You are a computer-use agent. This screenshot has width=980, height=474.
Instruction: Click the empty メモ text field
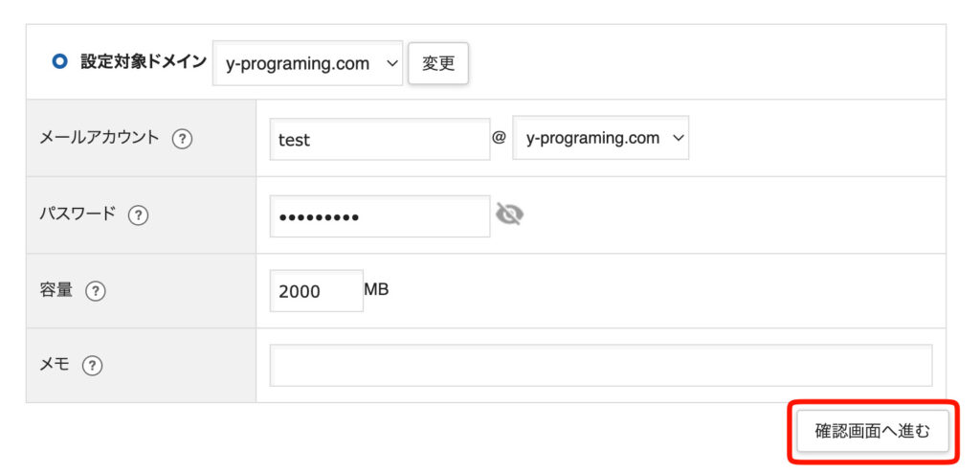click(x=600, y=365)
